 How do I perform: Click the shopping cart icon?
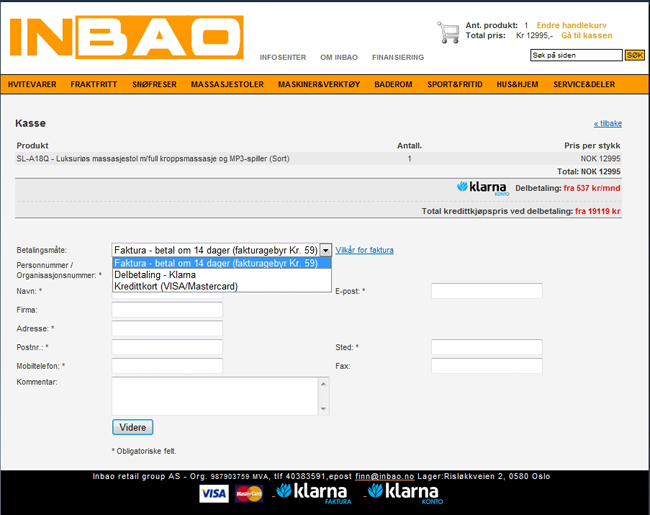447,31
